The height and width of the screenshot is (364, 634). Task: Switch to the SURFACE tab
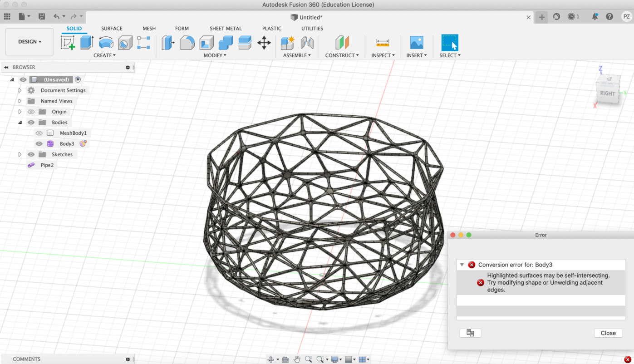pyautogui.click(x=112, y=28)
